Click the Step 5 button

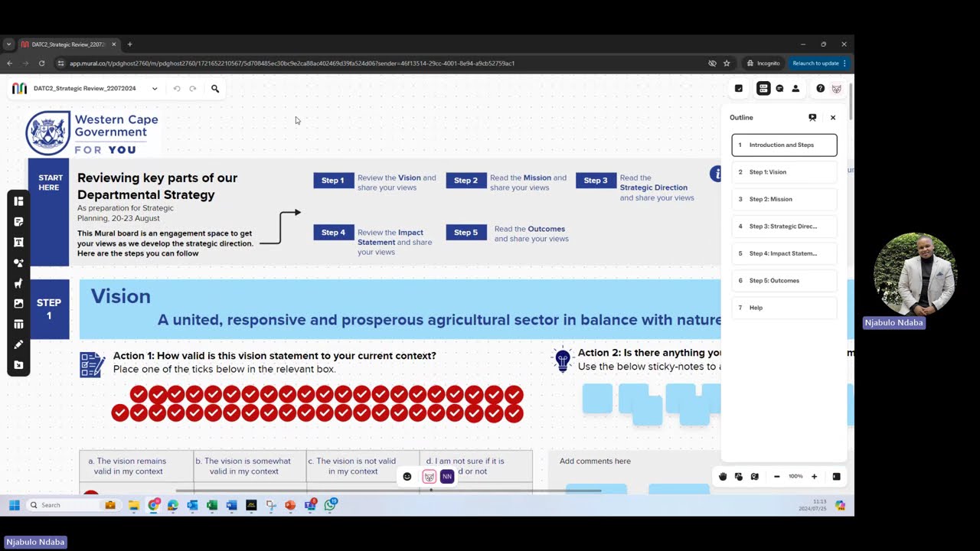[x=465, y=233]
